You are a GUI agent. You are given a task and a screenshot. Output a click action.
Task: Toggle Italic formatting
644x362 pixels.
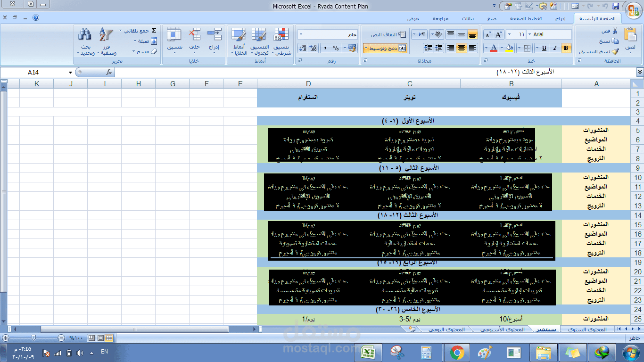pos(555,48)
